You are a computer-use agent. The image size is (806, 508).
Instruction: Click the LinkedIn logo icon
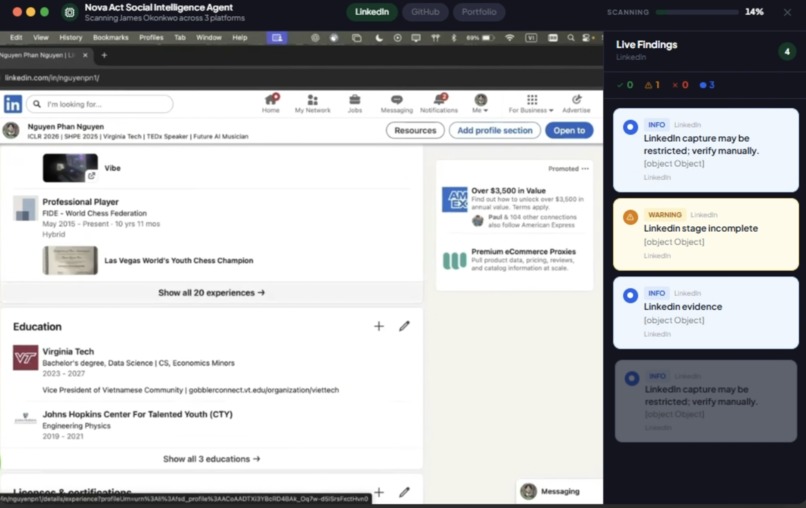coord(13,104)
